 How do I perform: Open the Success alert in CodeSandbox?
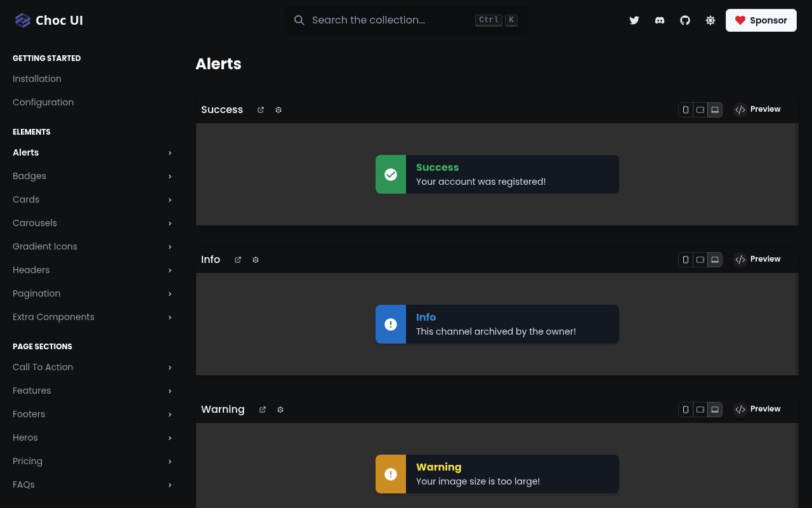click(278, 109)
